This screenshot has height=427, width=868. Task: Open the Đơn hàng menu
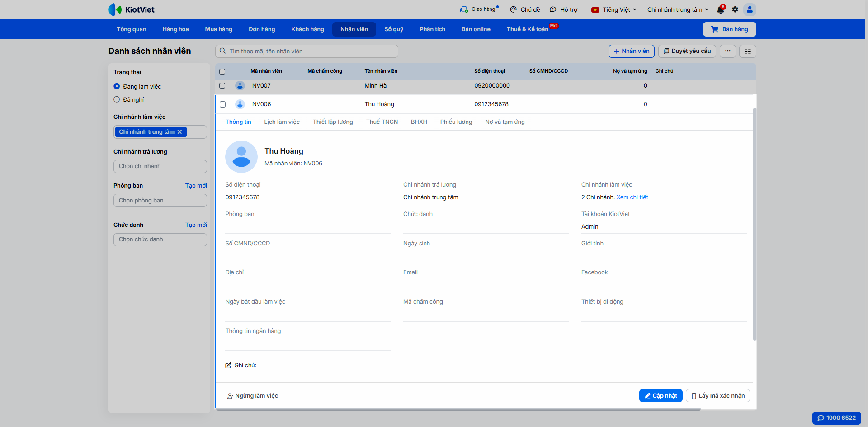coord(262,29)
